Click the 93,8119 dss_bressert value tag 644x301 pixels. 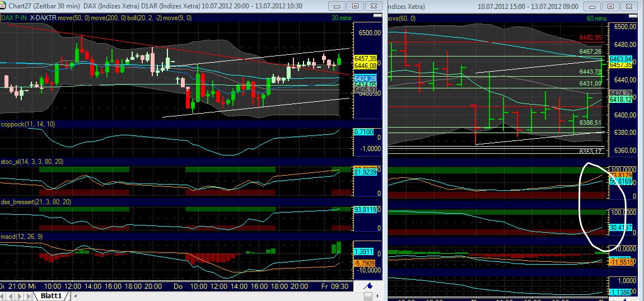366,210
